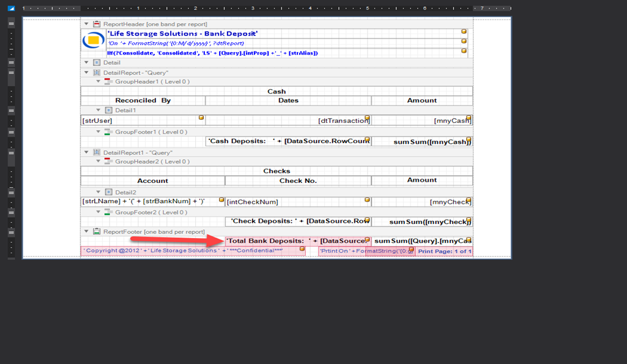The height and width of the screenshot is (364, 627).
Task: Click expression marker on the 'Prtint On' label
Action: pos(411,249)
